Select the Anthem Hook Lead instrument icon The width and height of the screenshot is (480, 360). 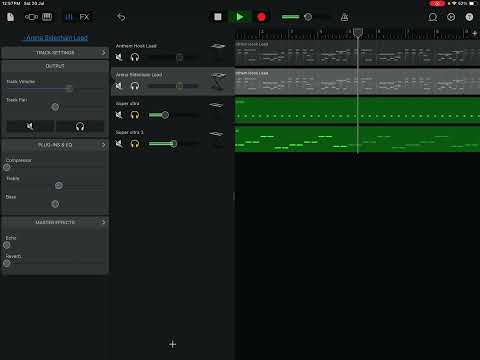[x=218, y=47]
